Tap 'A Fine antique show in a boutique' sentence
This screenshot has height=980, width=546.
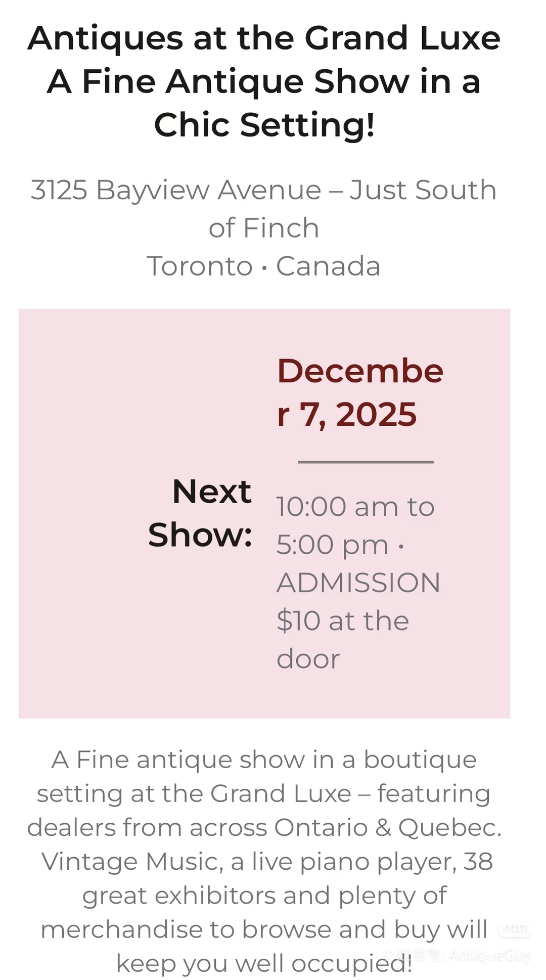[x=264, y=760]
